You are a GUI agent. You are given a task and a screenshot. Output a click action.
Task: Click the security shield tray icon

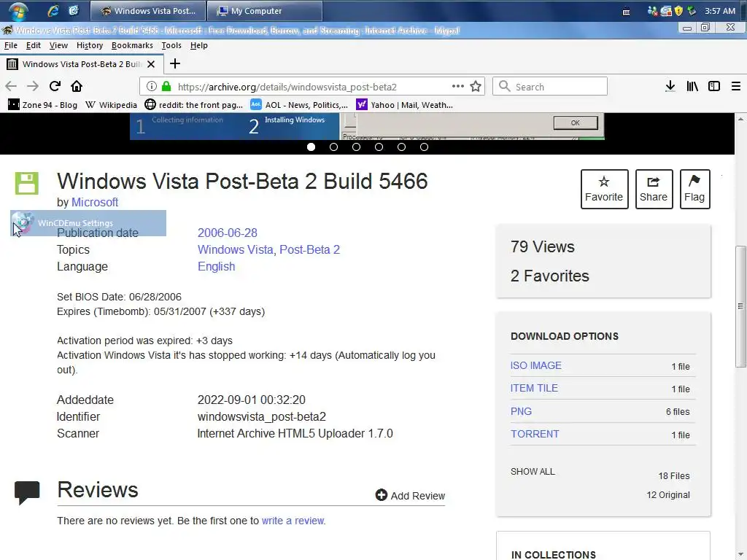[679, 11]
